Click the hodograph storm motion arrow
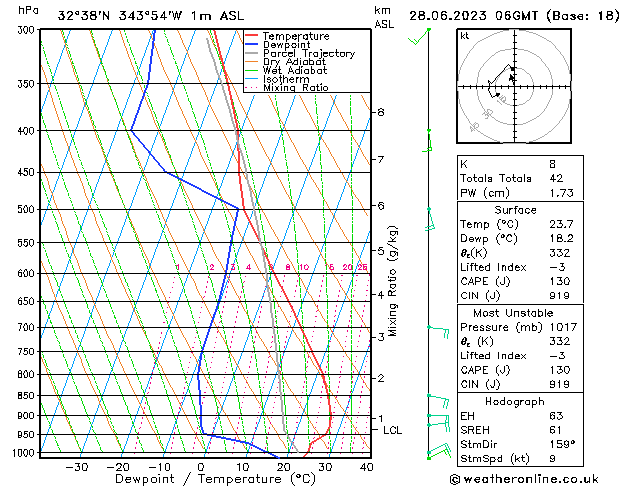629x486 pixels. 511,77
